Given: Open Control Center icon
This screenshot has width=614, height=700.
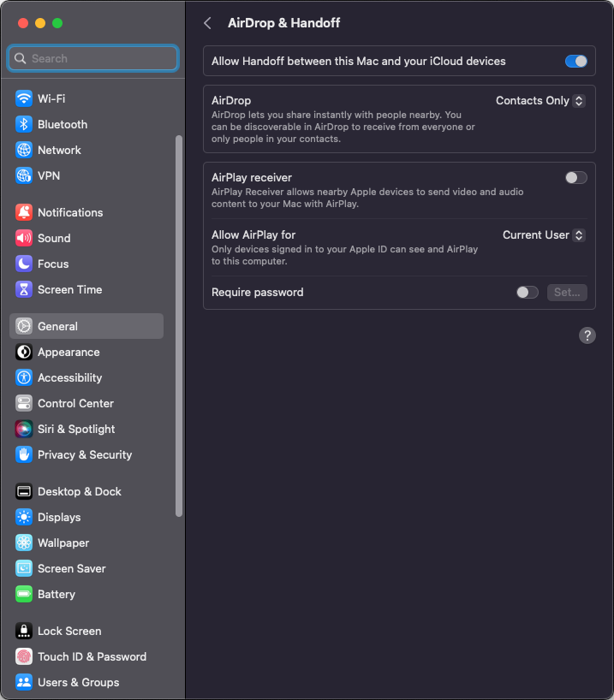Looking at the screenshot, I should pos(24,403).
